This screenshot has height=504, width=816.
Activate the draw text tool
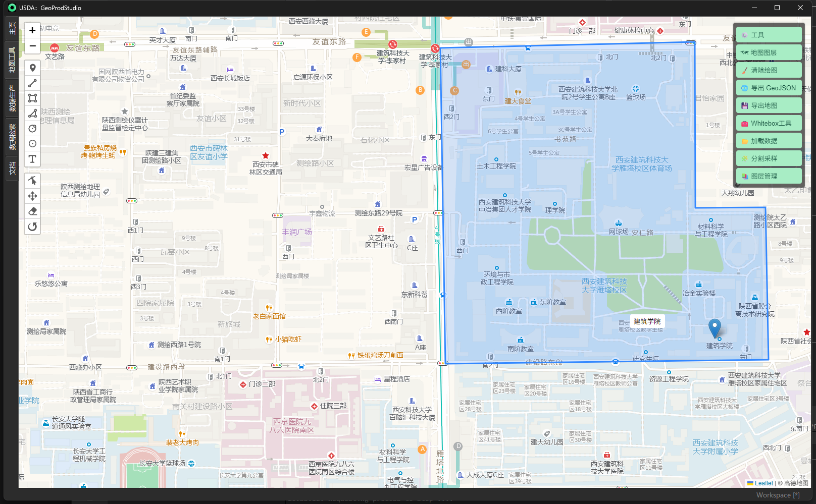click(x=32, y=159)
